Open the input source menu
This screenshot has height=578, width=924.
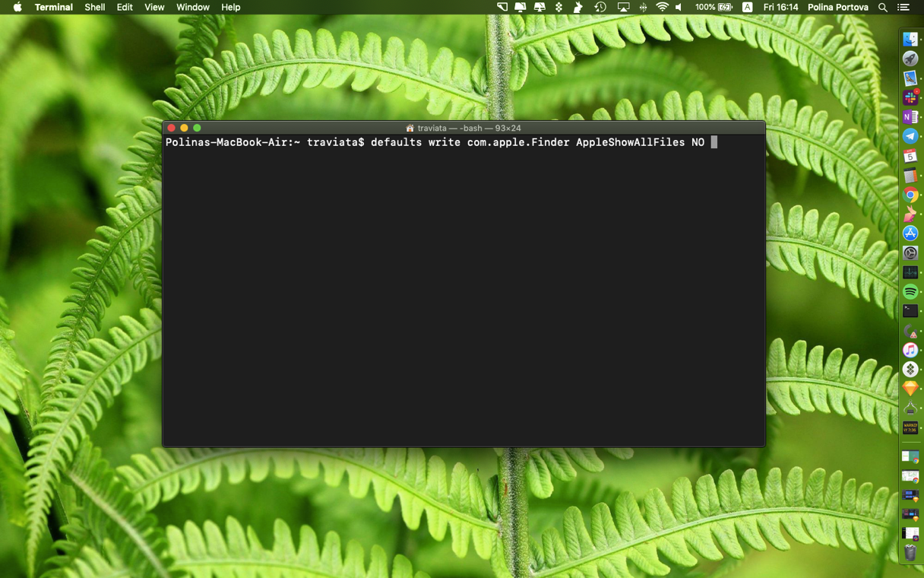(x=748, y=8)
